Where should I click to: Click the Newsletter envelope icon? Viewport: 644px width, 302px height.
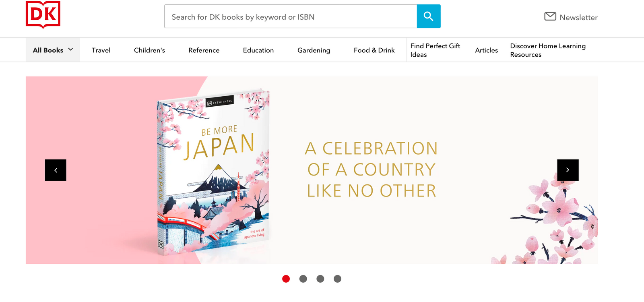(x=550, y=17)
